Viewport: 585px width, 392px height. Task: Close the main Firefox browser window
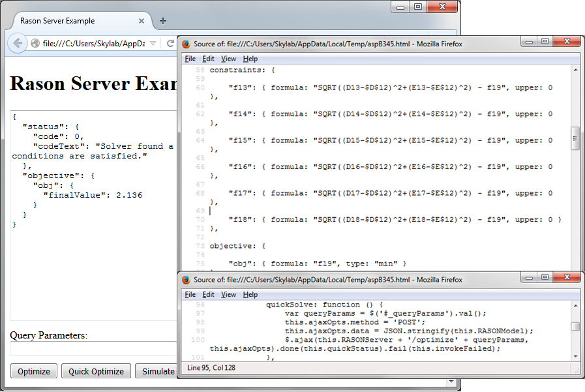click(442, 7)
